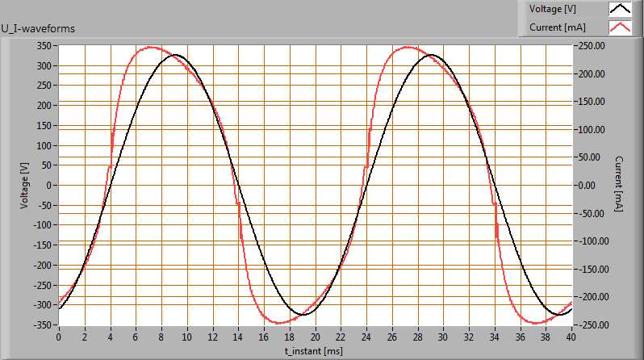This screenshot has height=360, width=644.
Task: Click the 20 tick on the time axis
Action: [315, 336]
